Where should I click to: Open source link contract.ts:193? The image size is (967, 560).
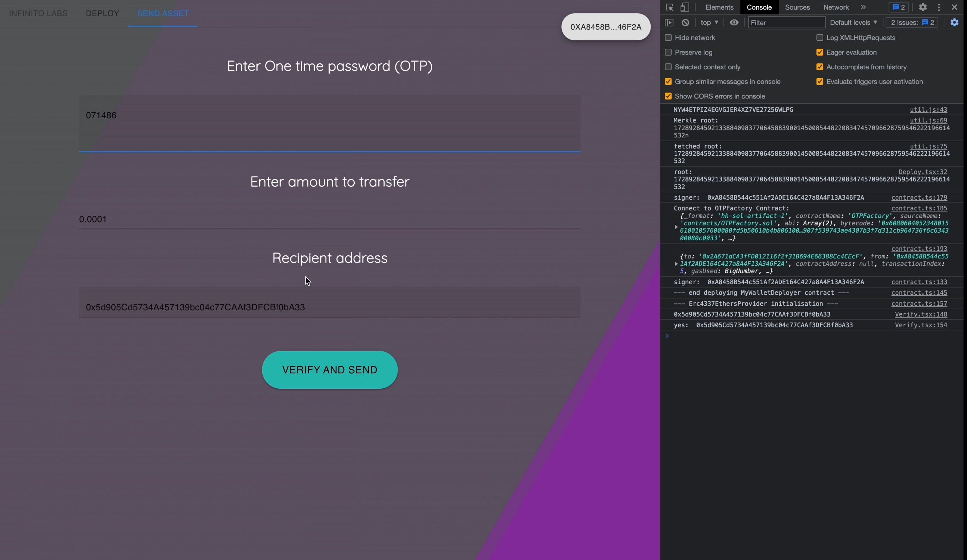point(919,249)
